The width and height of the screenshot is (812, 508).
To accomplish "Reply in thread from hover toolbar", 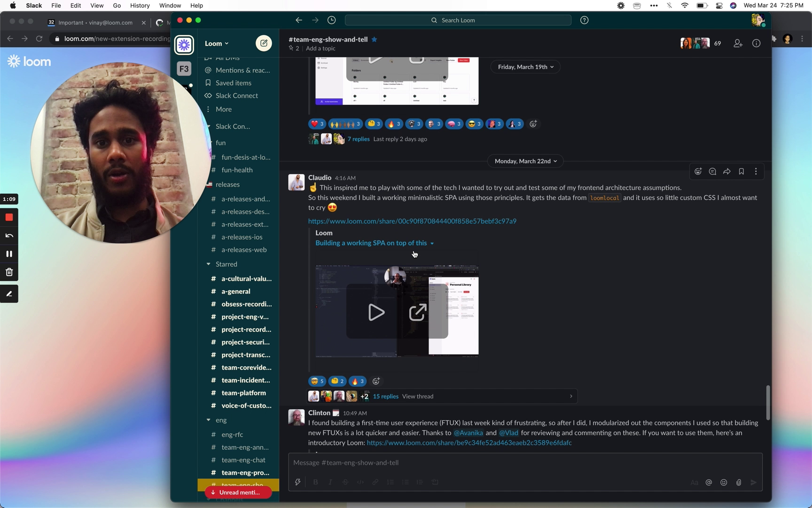I will coord(712,172).
